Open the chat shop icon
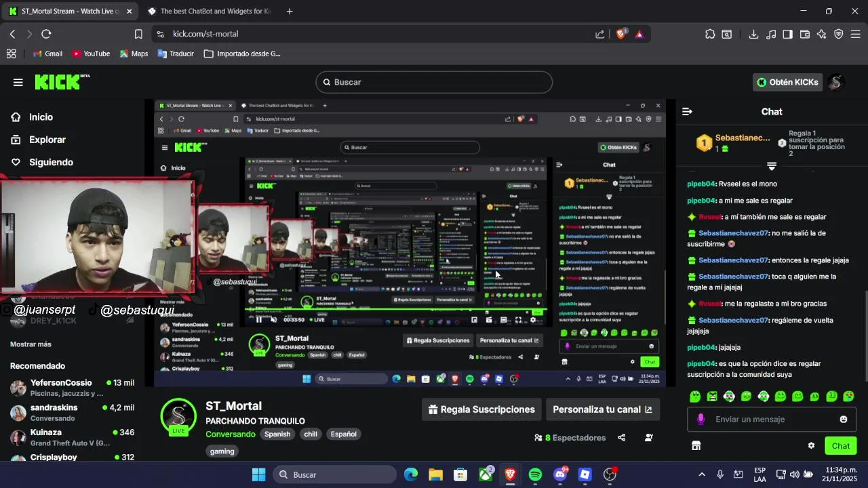868x488 pixels. tap(696, 445)
